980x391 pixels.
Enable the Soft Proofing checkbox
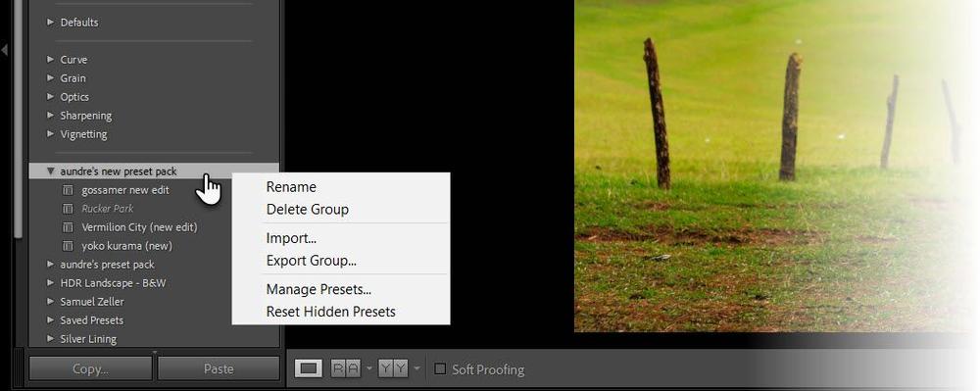(x=440, y=369)
